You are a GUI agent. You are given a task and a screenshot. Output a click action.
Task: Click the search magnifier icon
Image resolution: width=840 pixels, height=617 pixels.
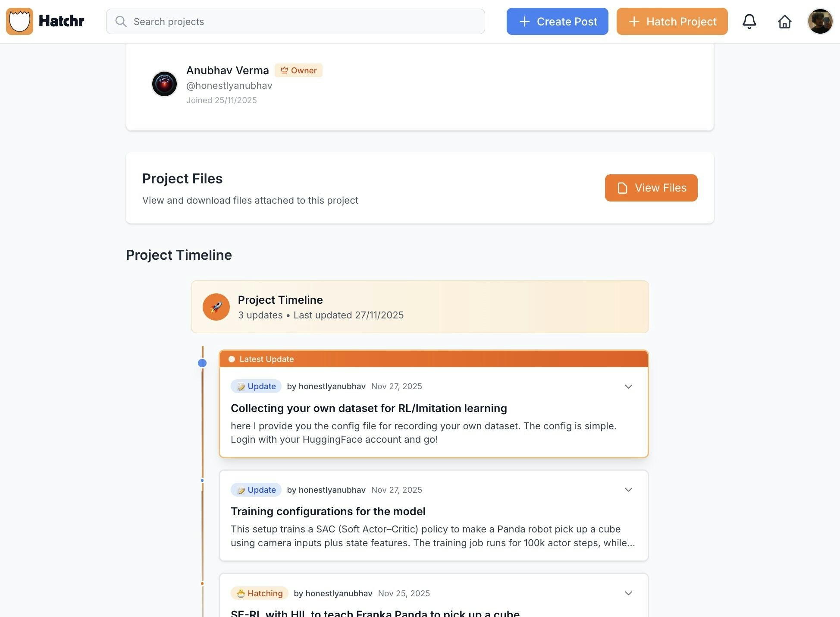tap(121, 21)
